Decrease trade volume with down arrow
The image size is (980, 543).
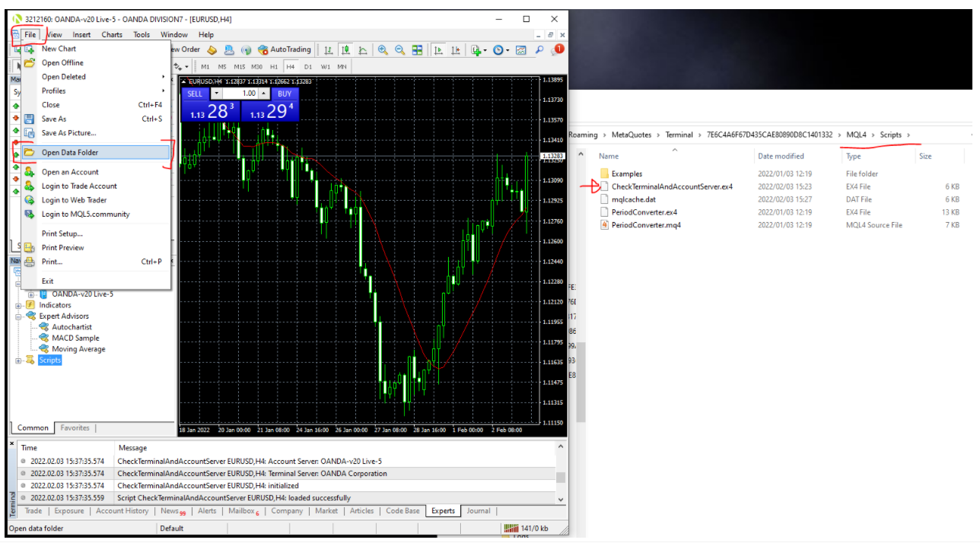pyautogui.click(x=216, y=94)
